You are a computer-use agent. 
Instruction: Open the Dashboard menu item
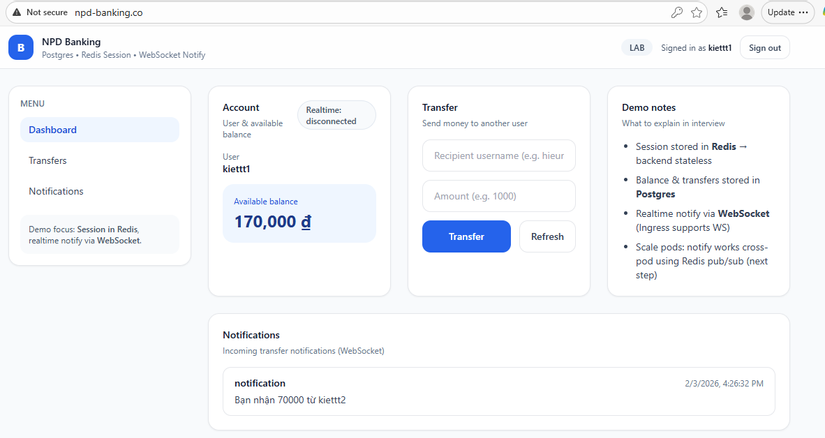click(99, 130)
